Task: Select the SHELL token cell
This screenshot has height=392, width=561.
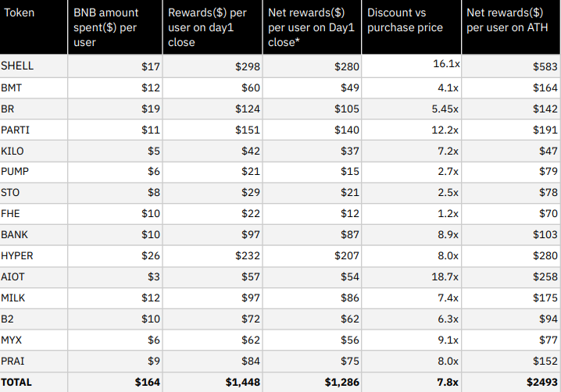Action: coord(34,66)
